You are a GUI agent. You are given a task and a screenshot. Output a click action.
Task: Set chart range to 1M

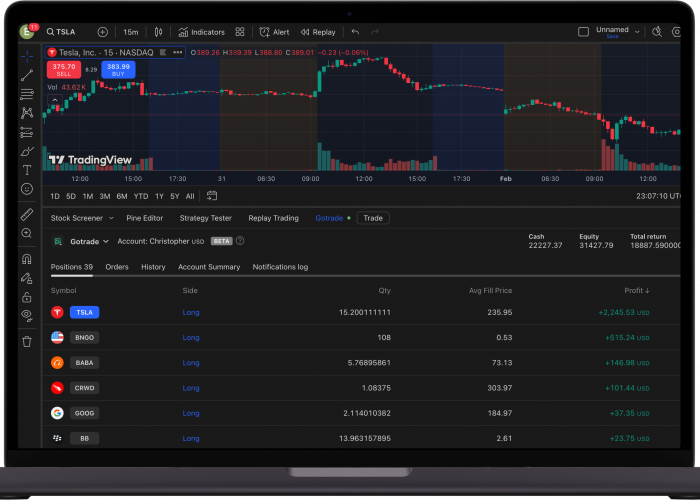click(88, 196)
